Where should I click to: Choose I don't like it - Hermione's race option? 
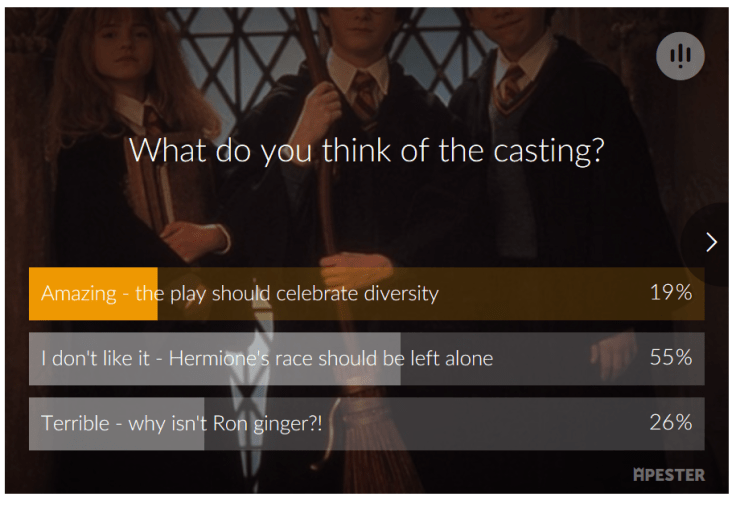[x=267, y=358]
